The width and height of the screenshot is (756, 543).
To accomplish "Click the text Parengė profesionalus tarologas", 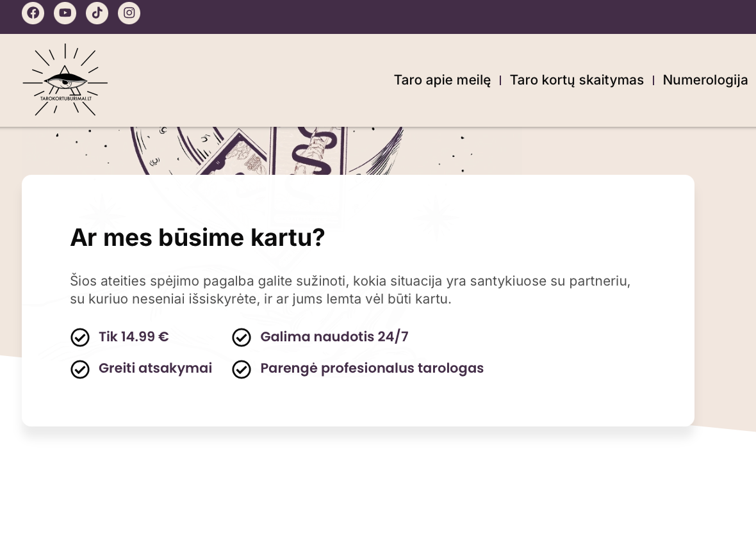I will point(372,368).
